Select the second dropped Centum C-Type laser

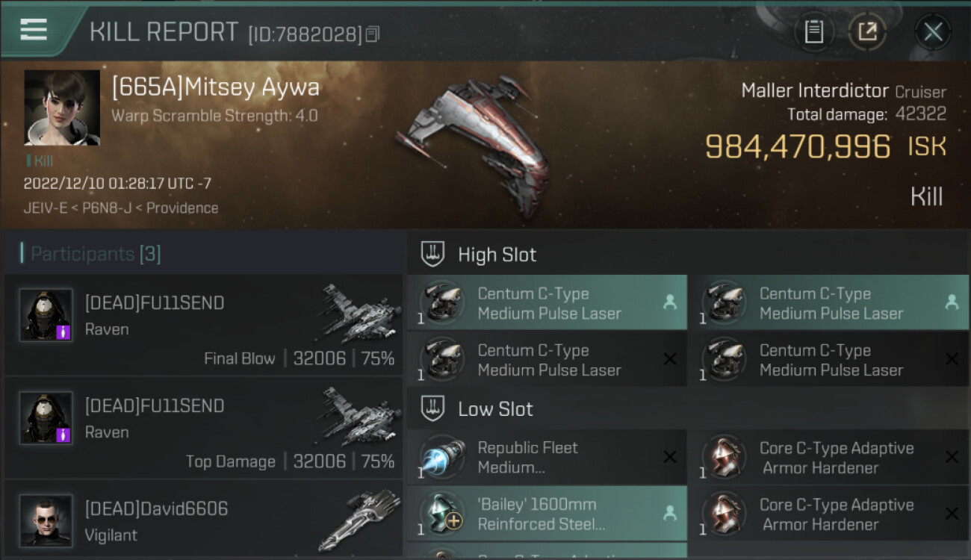pyautogui.click(x=828, y=303)
